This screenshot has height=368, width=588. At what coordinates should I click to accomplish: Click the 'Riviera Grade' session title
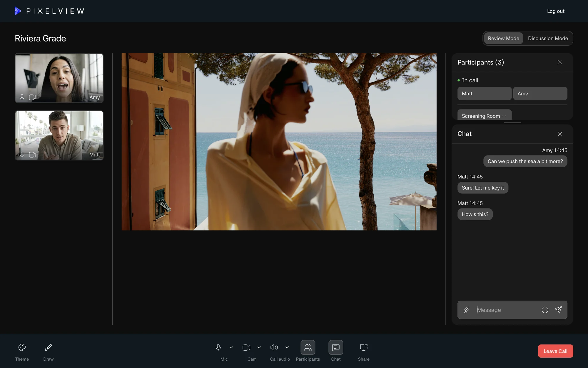click(x=40, y=38)
